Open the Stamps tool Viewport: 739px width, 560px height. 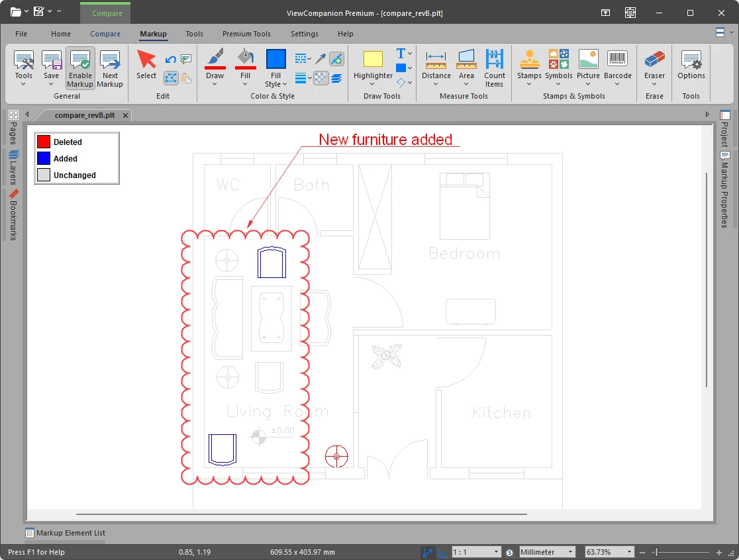click(529, 64)
